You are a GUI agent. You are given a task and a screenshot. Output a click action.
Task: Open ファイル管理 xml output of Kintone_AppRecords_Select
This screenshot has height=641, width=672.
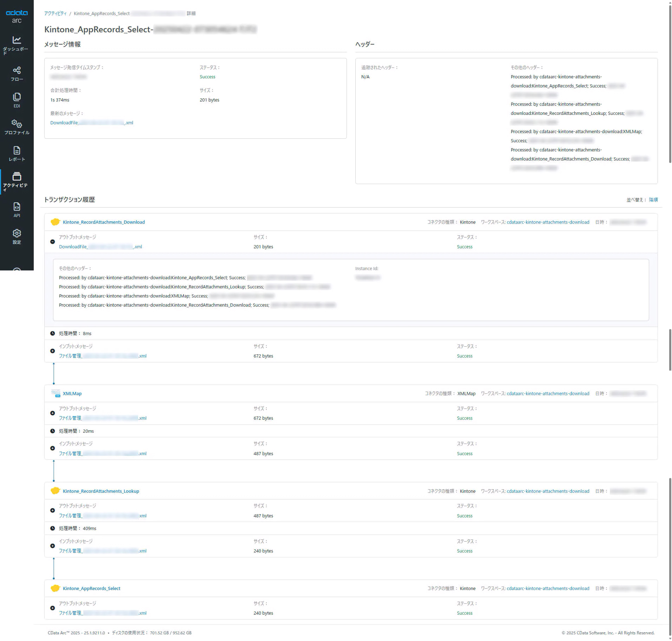[103, 613]
